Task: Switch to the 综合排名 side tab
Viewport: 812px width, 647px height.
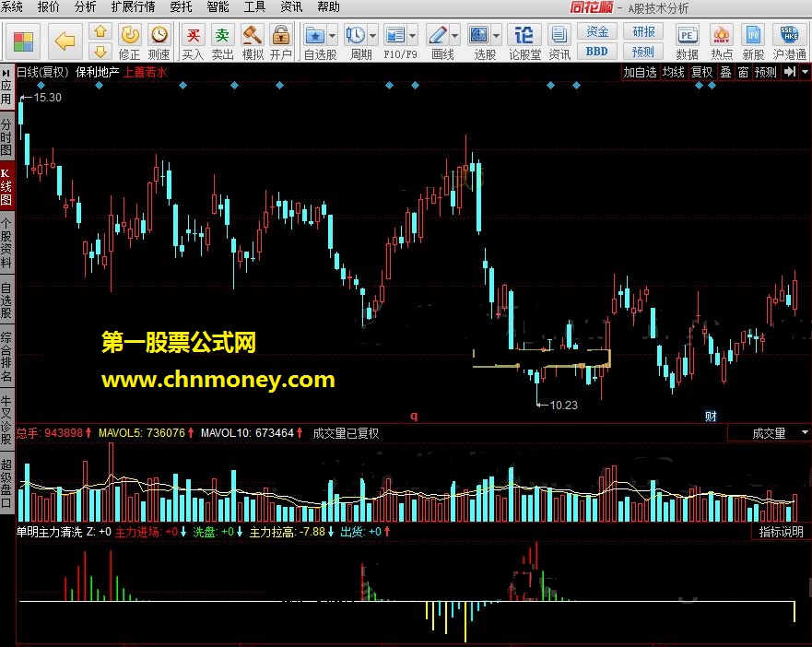Action: click(x=6, y=357)
